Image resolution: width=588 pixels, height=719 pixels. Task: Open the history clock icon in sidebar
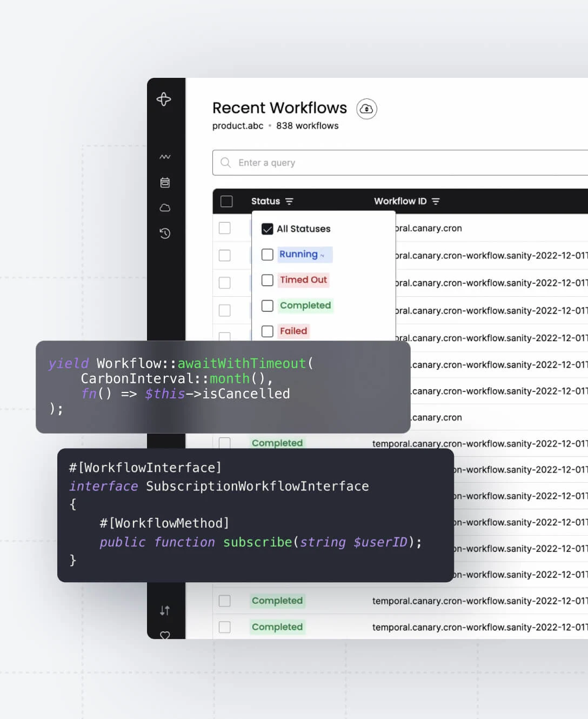(x=165, y=233)
